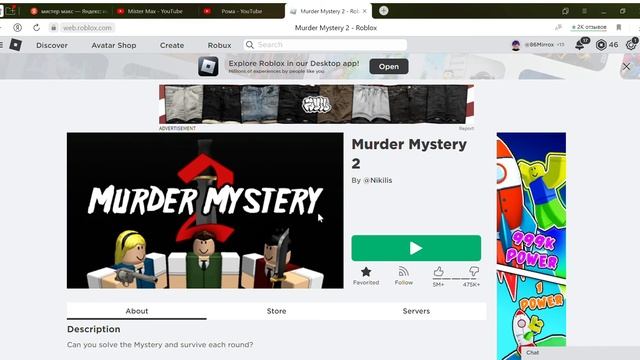The image size is (640, 360).
Task: Open the 2K отзывов site reviews
Action: coord(589,27)
